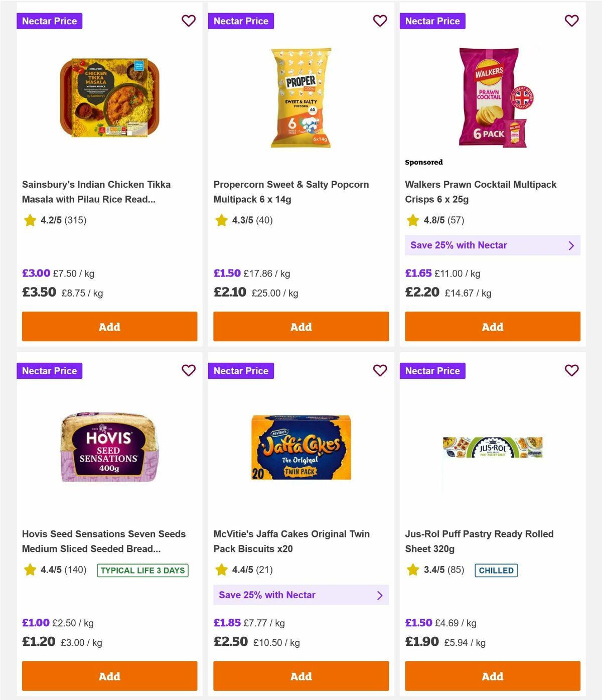The image size is (602, 700).
Task: Toggle favourite state on Jaffa Cakes heart
Action: 380,370
